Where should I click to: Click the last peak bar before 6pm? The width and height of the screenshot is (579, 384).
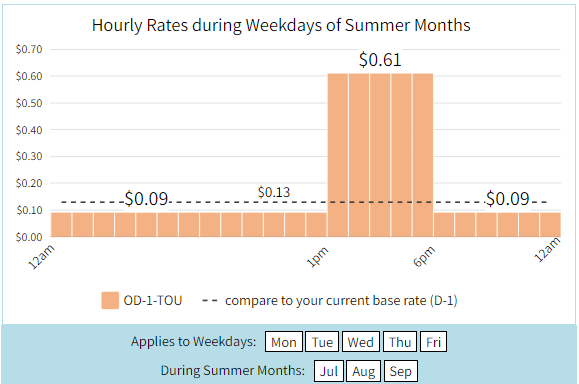coord(423,155)
